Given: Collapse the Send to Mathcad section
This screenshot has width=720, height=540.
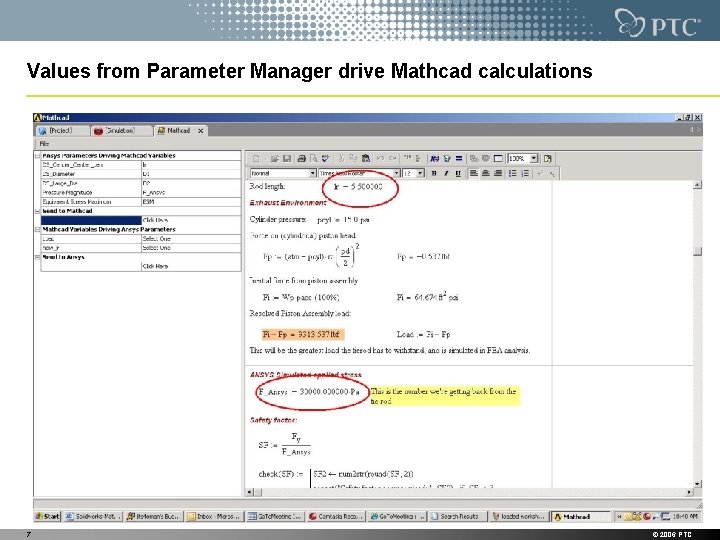Looking at the screenshot, I should pyautogui.click(x=38, y=211).
